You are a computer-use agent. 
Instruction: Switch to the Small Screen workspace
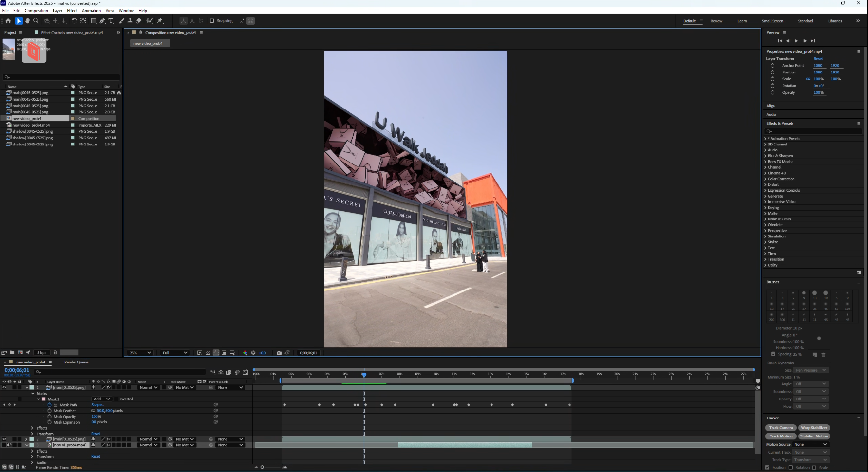pyautogui.click(x=773, y=21)
